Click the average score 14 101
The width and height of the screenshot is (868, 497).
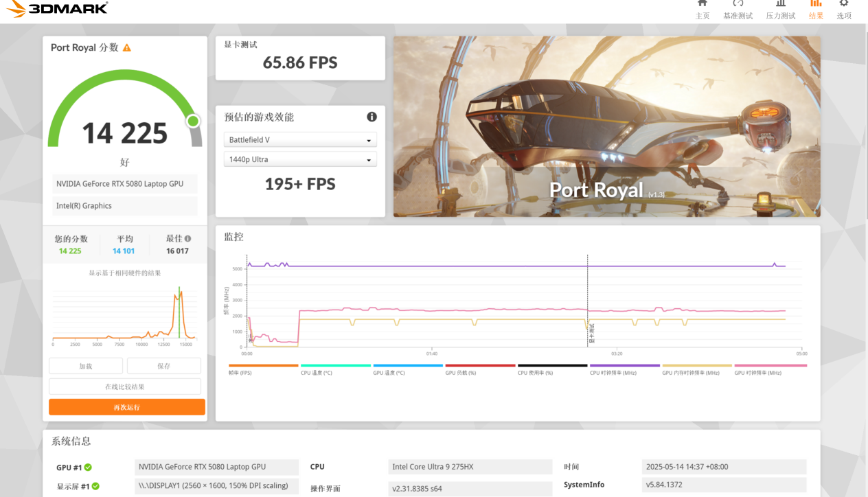click(124, 251)
